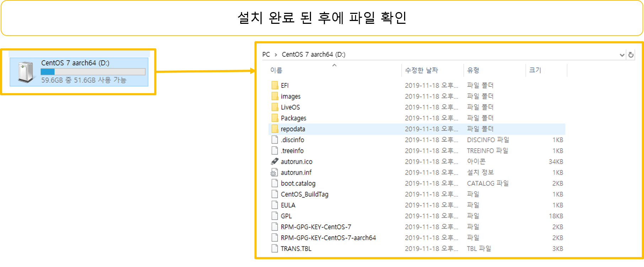Viewport: 644px width, 267px height.
Task: Click the modified date of EFI folder
Action: (x=431, y=85)
